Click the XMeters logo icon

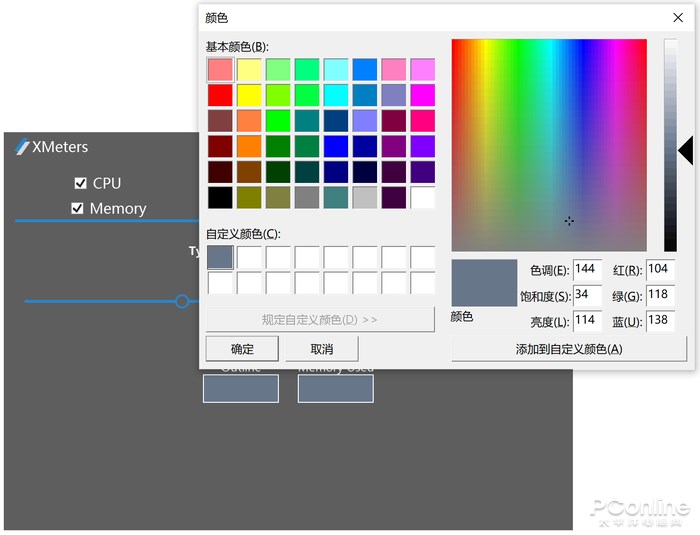[22, 146]
